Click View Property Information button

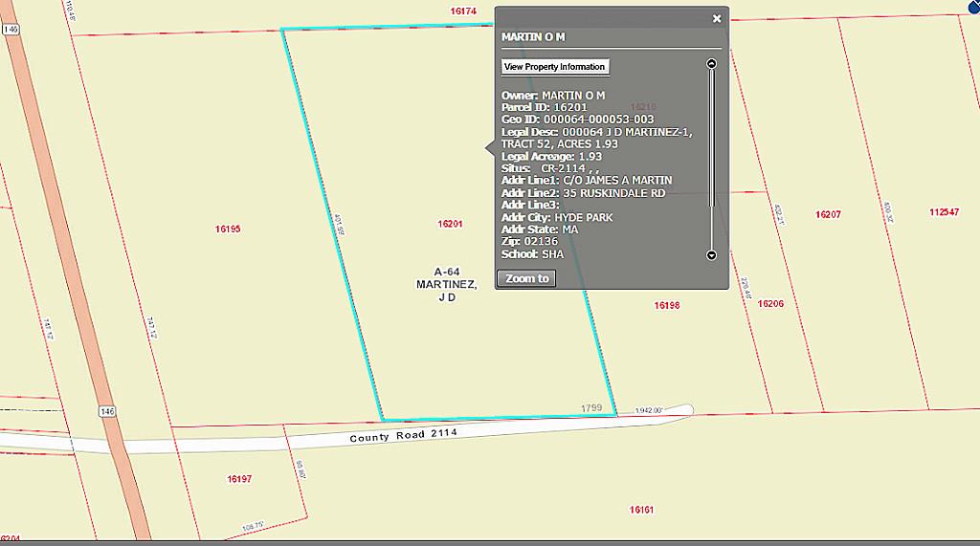click(x=554, y=67)
